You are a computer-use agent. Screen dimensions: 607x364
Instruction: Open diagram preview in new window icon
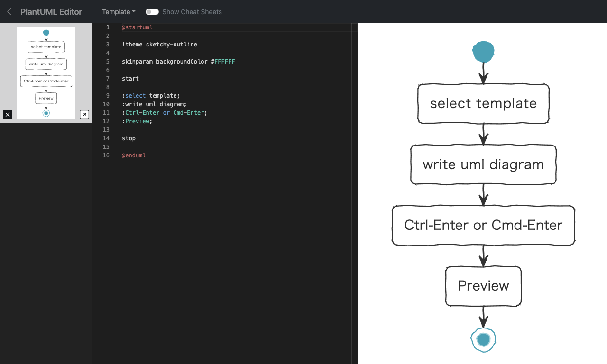point(84,114)
